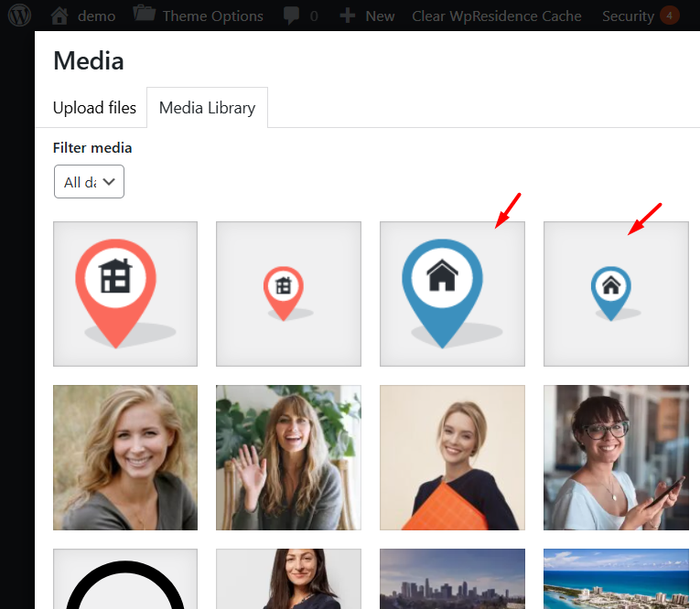
Task: Click the WordPress logo icon
Action: [19, 16]
